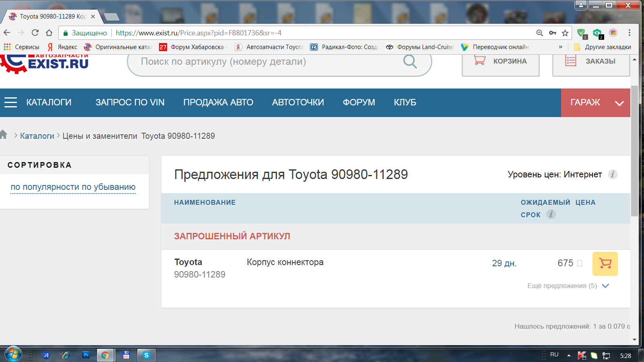
Task: Select КЛУБ menu item
Action: (405, 103)
